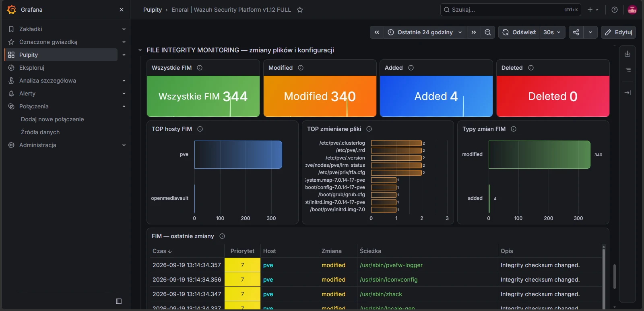Select Dodaj nowe połączenie in the sidebar

click(x=52, y=119)
